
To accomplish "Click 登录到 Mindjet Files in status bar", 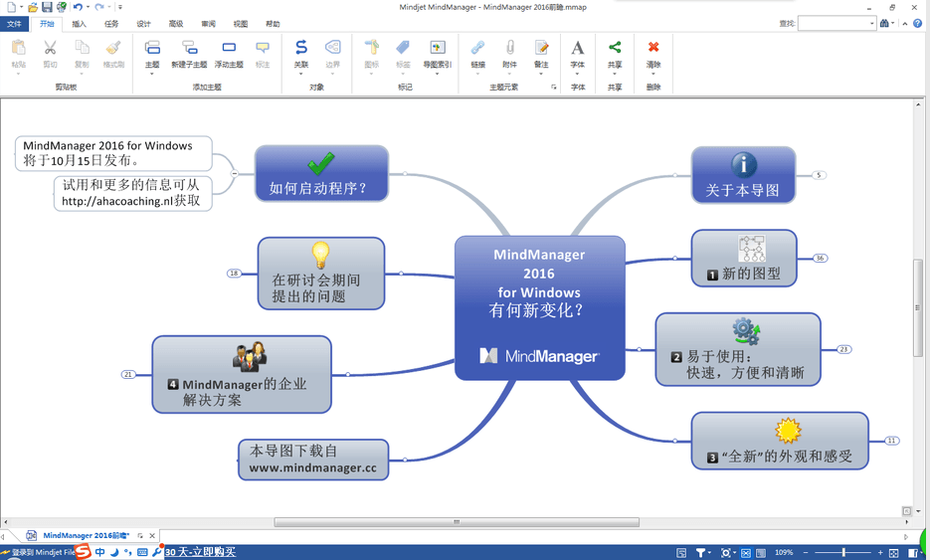I will tap(38, 552).
